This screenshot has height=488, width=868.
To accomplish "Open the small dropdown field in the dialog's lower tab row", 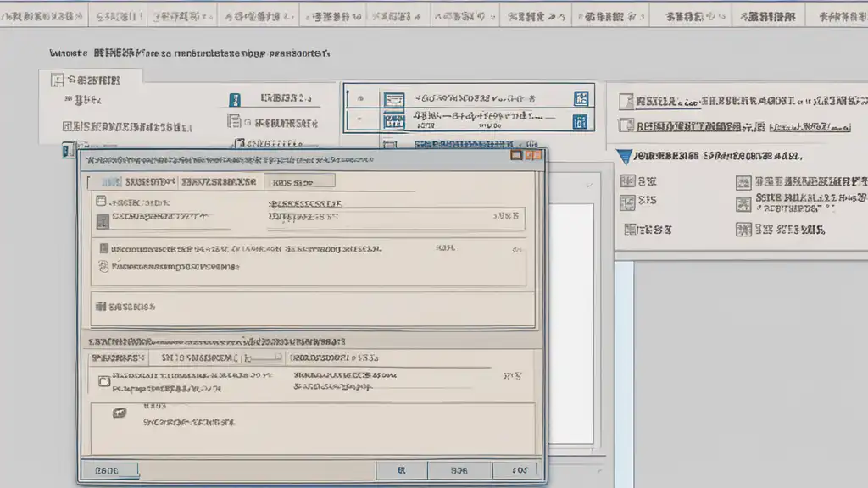I will (263, 358).
